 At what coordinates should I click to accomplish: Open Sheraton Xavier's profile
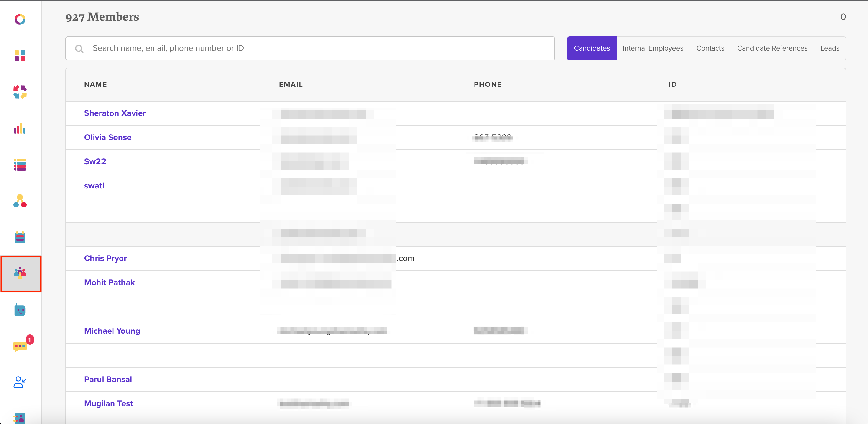(x=115, y=113)
